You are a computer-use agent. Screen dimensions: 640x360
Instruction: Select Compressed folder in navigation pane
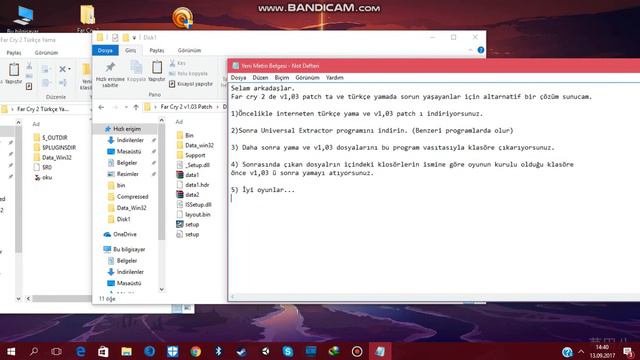(132, 197)
